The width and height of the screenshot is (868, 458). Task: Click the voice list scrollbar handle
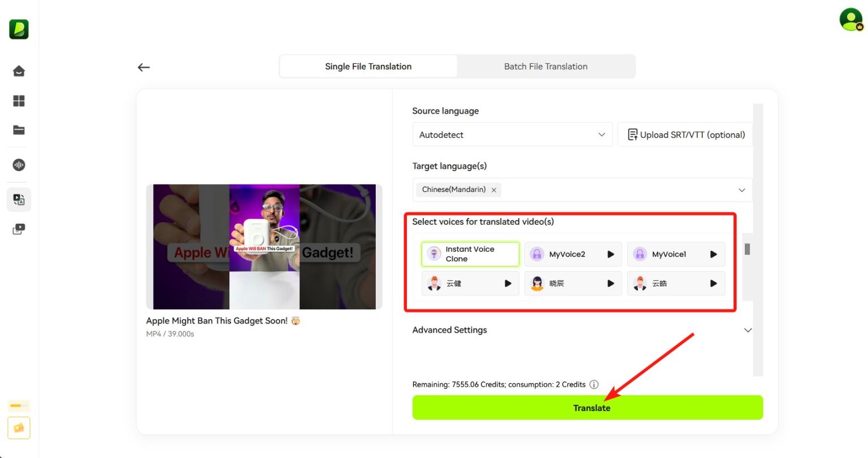pos(747,249)
